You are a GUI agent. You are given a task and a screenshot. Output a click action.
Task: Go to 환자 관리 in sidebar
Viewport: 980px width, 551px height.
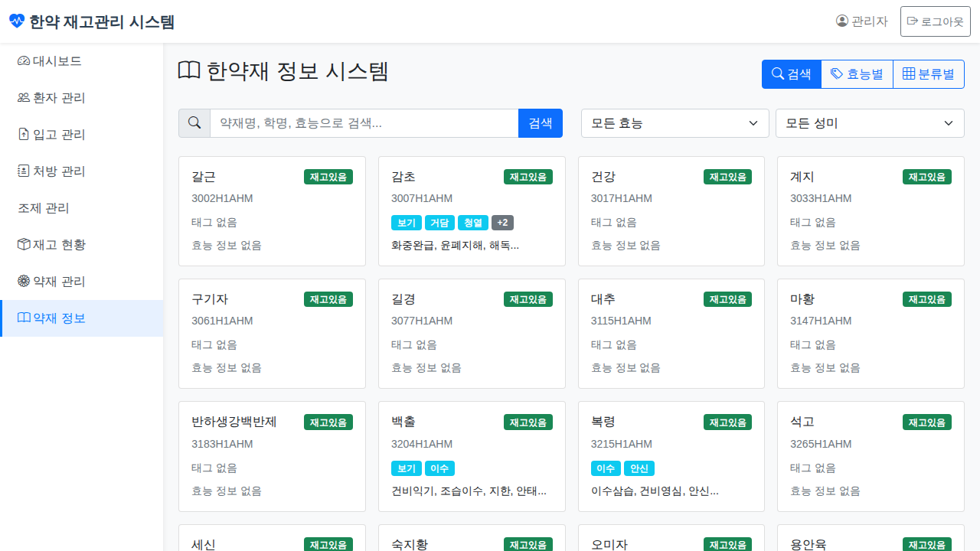tap(51, 98)
